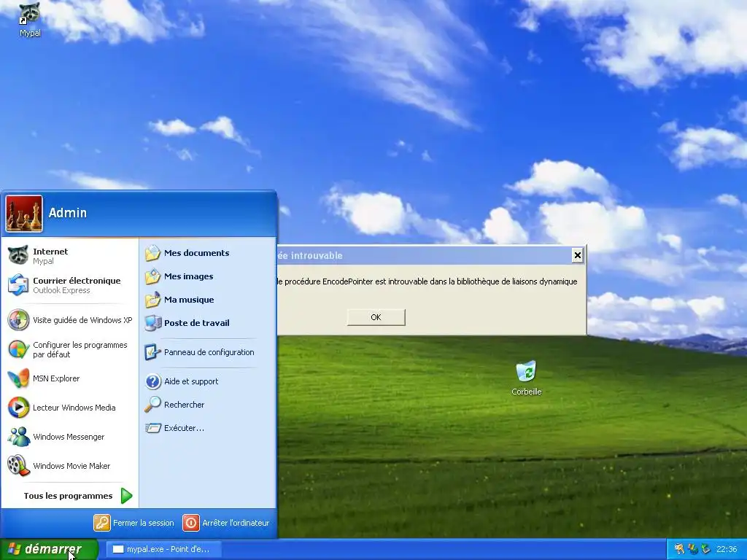Open Courrier électronique Outlook Express icon
The image size is (747, 560).
18,285
